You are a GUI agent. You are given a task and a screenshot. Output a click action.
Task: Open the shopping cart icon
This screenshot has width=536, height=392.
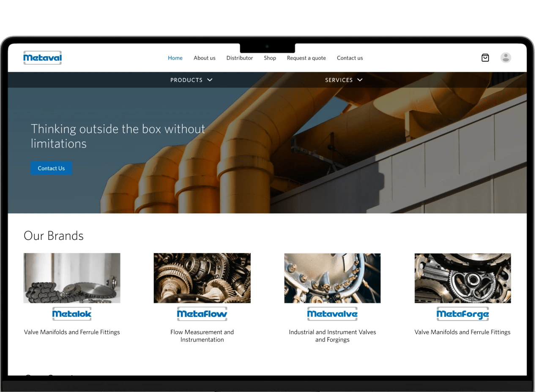pos(485,58)
